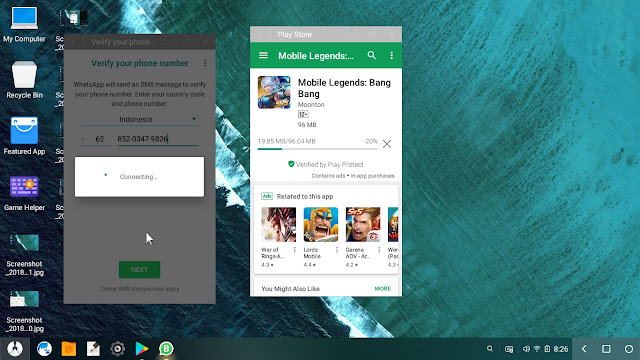Open the notes editor icon in taskbar

(93, 349)
